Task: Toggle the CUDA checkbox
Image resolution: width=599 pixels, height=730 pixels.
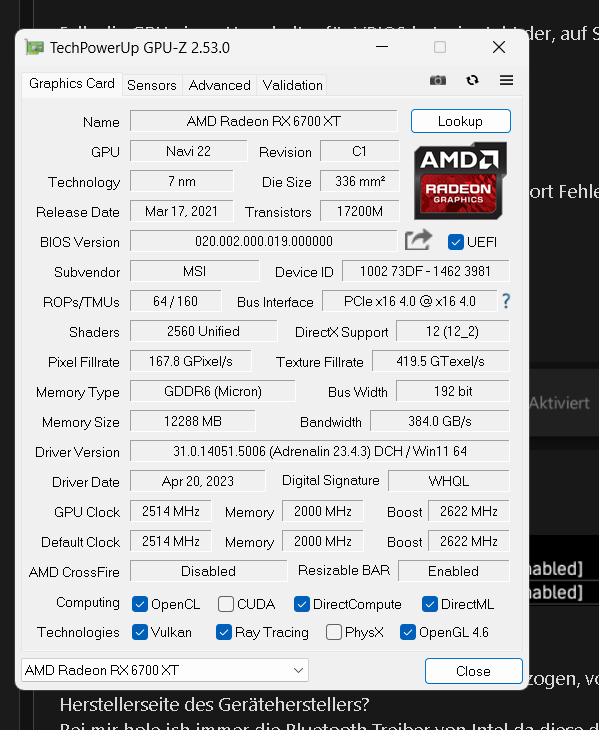Action: coord(226,604)
